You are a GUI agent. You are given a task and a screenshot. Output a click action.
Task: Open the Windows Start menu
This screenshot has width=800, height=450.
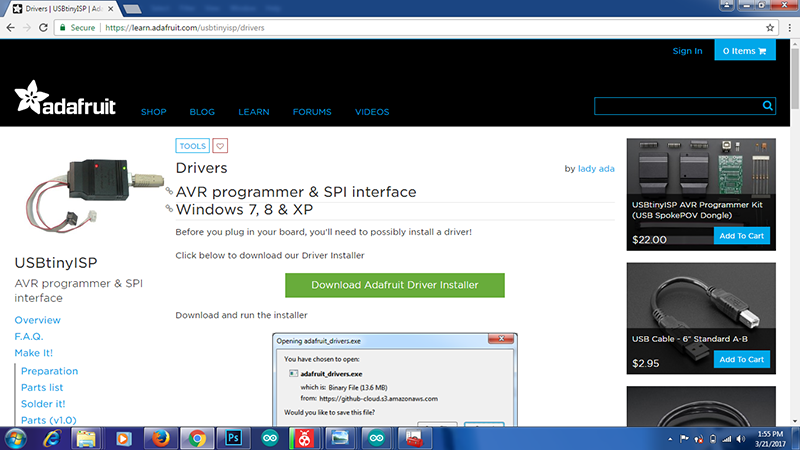(15, 439)
